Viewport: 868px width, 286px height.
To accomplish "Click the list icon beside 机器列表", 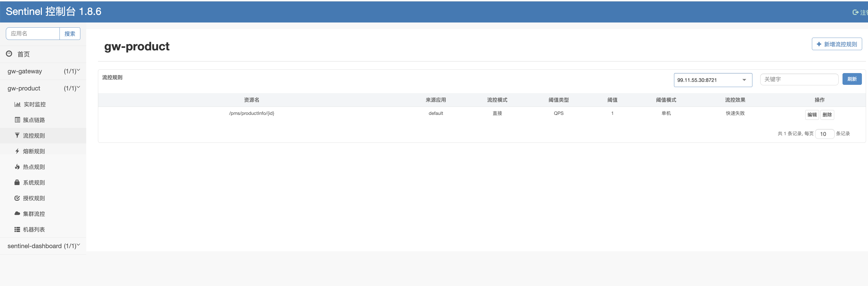I will click(17, 229).
